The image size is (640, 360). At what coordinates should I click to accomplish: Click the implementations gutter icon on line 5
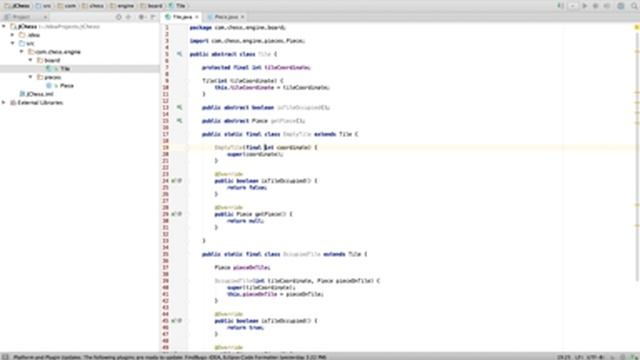tap(179, 54)
